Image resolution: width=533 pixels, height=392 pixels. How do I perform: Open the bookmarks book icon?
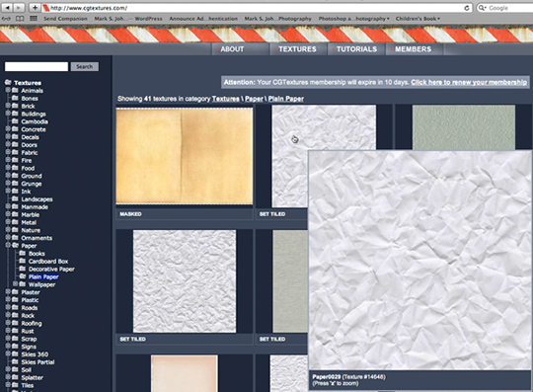20,19
